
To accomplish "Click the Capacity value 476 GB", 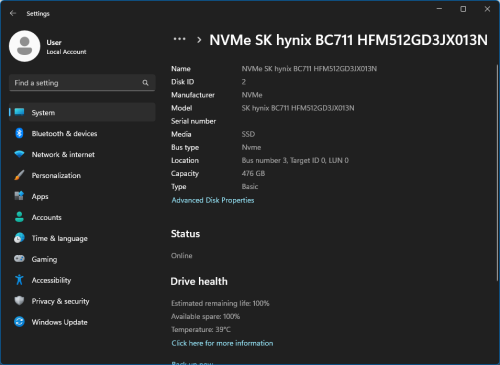I will click(x=253, y=173).
